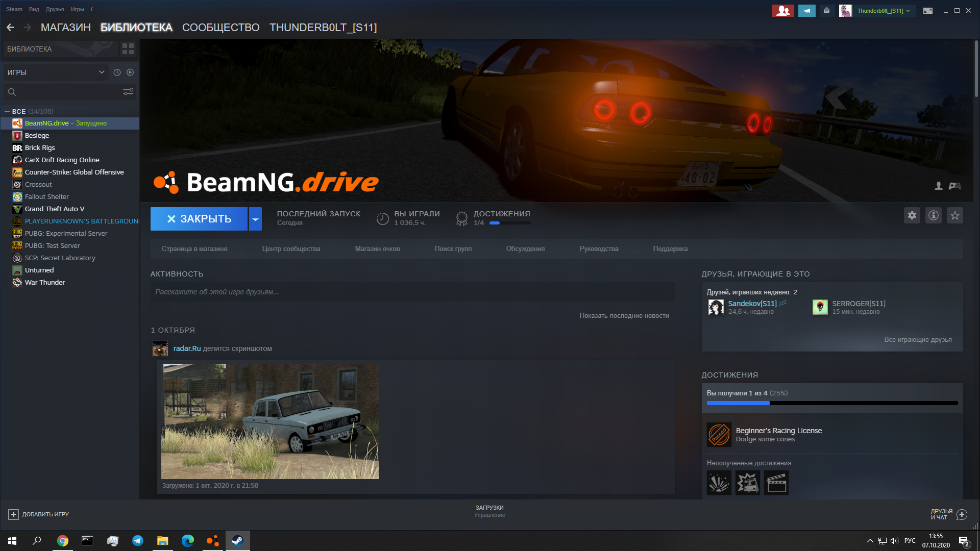Click the Beginner's Racing License achievement icon
Image resolution: width=980 pixels, height=551 pixels.
719,435
